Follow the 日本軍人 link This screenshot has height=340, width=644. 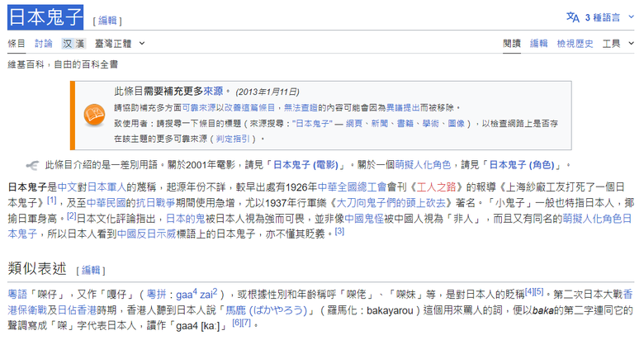[x=107, y=187]
